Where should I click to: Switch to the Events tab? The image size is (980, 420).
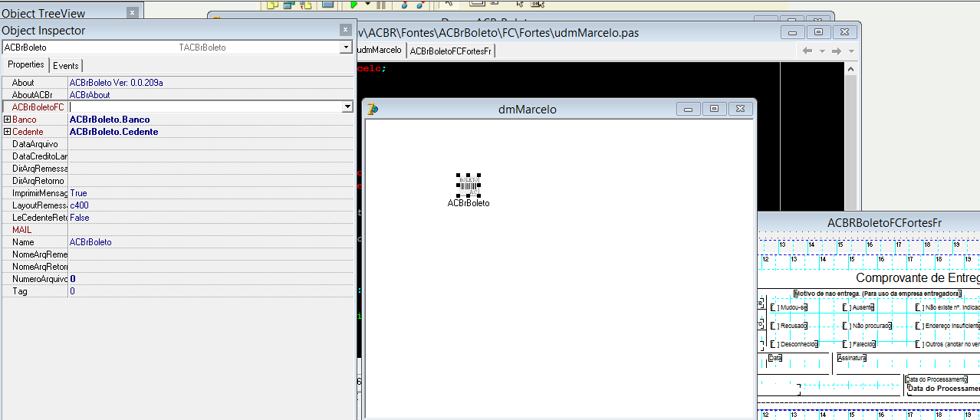[66, 66]
